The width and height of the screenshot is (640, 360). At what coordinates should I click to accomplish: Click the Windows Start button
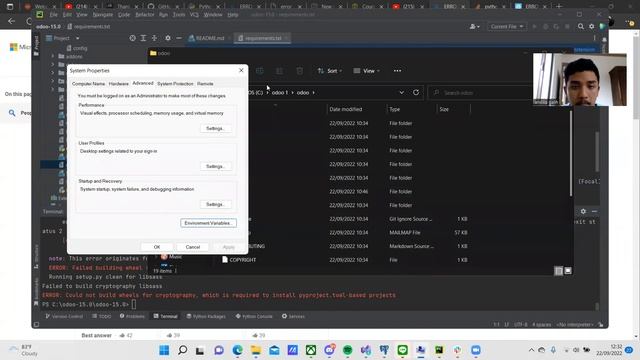[164, 350]
